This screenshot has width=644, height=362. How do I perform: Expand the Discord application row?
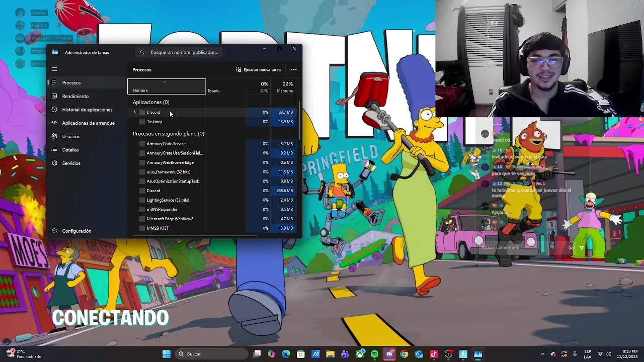134,112
